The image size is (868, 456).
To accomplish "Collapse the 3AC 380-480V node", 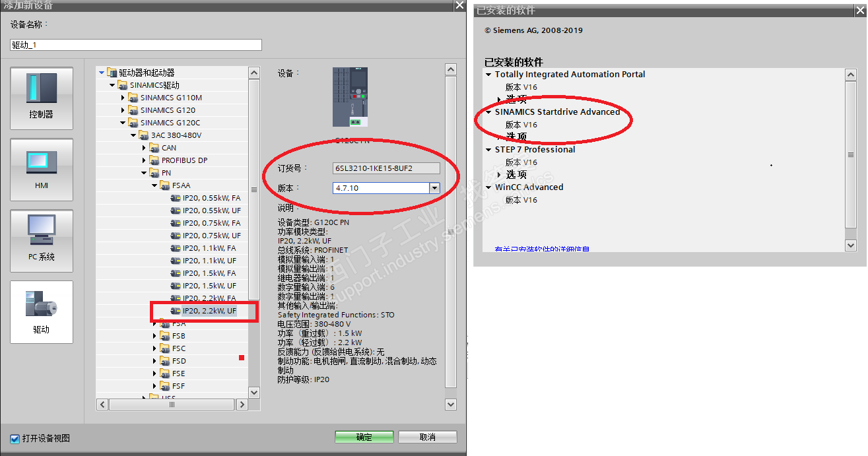I will [x=133, y=135].
